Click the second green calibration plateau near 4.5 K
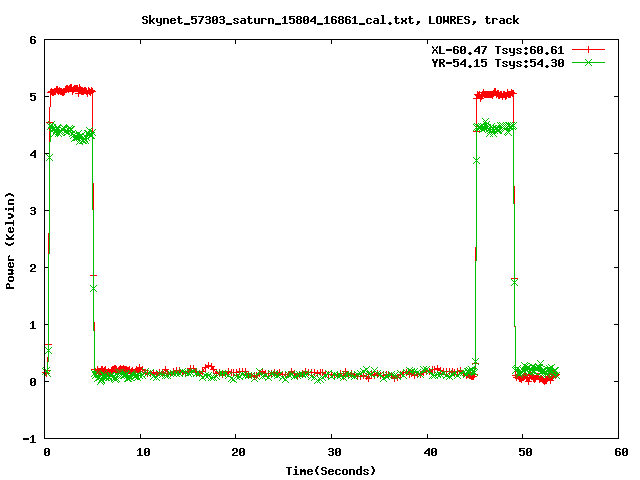640x480 pixels. 495,128
